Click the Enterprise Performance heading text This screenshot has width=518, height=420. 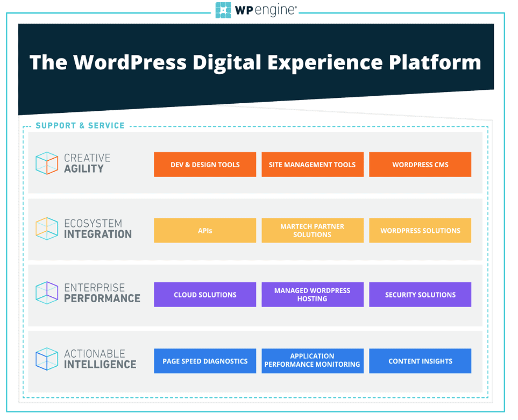[102, 293]
